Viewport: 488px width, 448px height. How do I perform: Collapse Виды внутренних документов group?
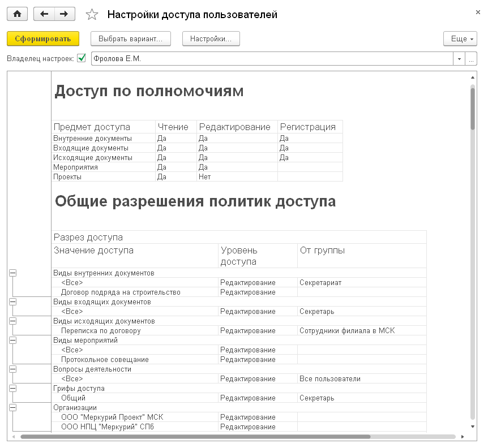coord(13,273)
